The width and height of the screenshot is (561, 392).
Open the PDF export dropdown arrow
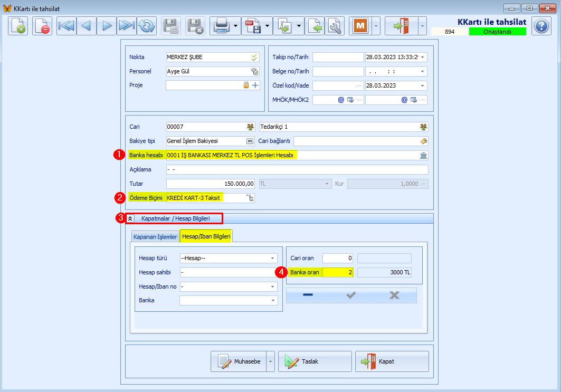pos(268,26)
